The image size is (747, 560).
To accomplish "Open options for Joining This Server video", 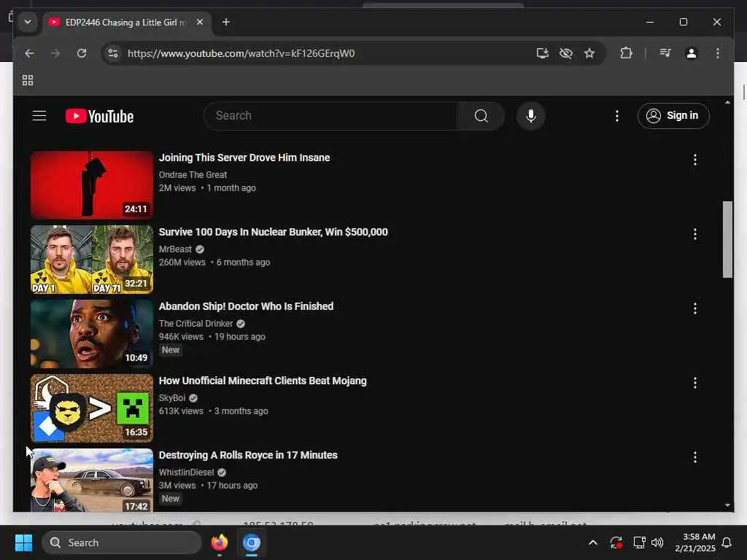I will tap(695, 160).
